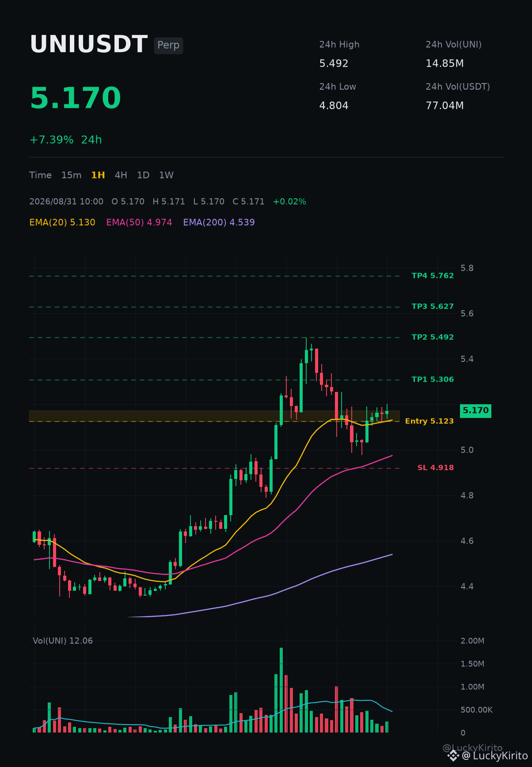The image size is (532, 767).
Task: Click the EMA(200) 4.539 legend
Action: click(219, 222)
